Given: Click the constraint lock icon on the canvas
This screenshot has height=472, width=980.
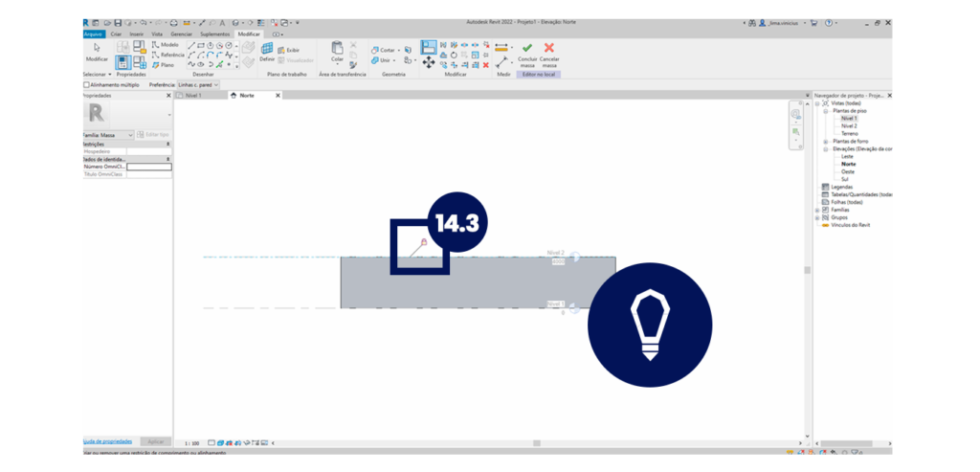Looking at the screenshot, I should [423, 242].
